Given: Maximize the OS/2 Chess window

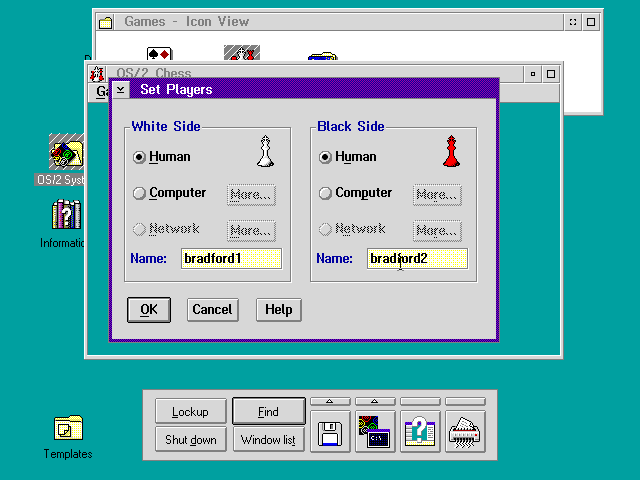Looking at the screenshot, I should 551,74.
